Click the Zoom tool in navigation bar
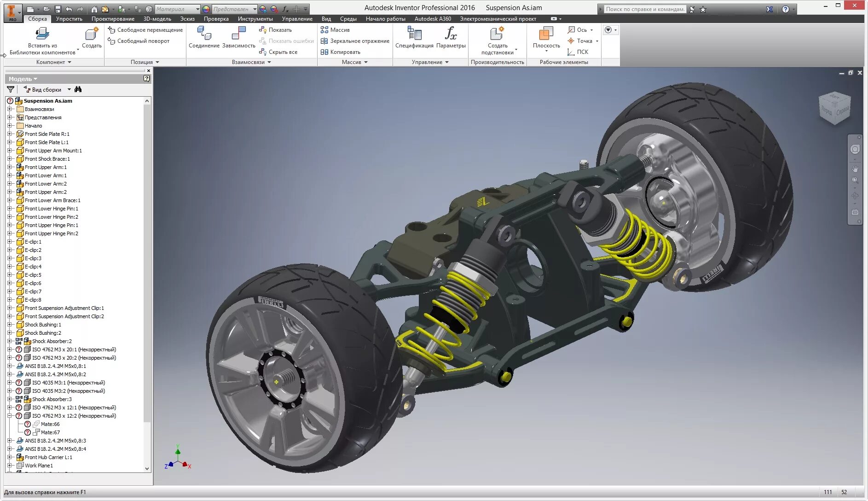 pyautogui.click(x=855, y=181)
